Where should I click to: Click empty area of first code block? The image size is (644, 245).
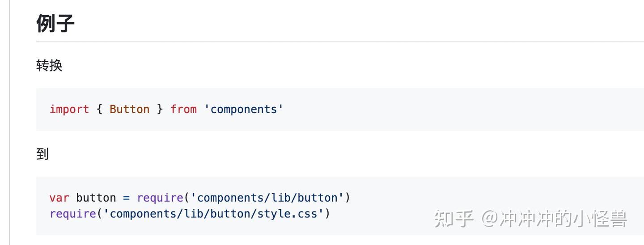447,109
